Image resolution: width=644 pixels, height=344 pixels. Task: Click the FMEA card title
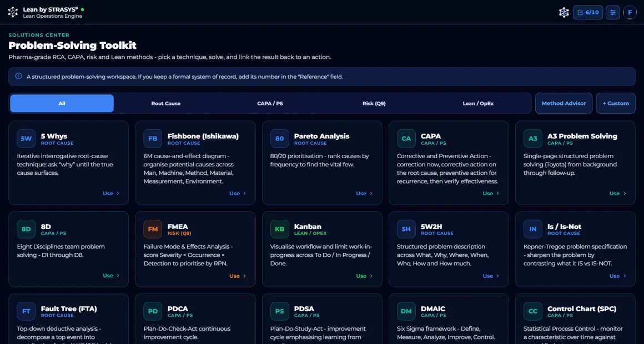[178, 226]
